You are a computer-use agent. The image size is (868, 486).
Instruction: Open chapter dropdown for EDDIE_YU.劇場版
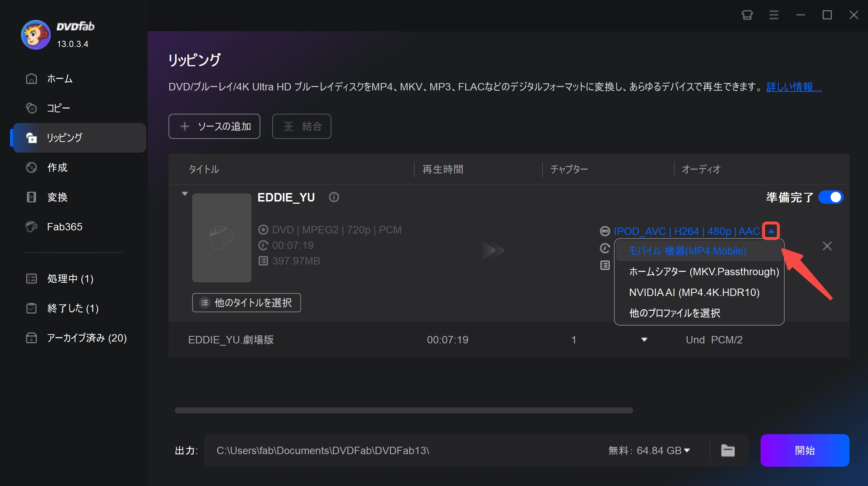click(x=644, y=340)
